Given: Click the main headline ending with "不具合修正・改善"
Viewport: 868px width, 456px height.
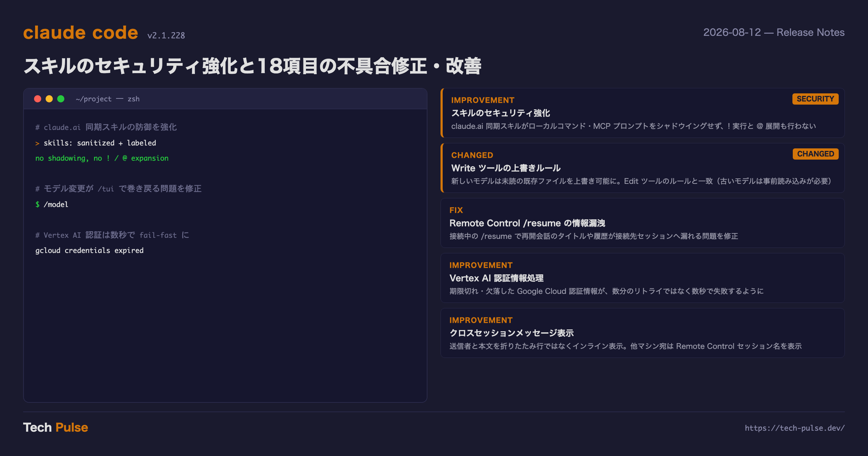Looking at the screenshot, I should coord(252,66).
